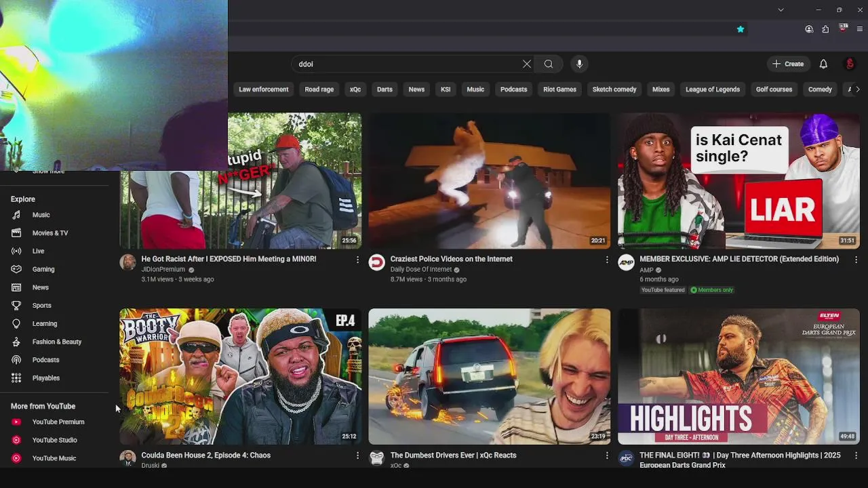
Task: Select the Law enforcement filter chip
Action: [264, 89]
